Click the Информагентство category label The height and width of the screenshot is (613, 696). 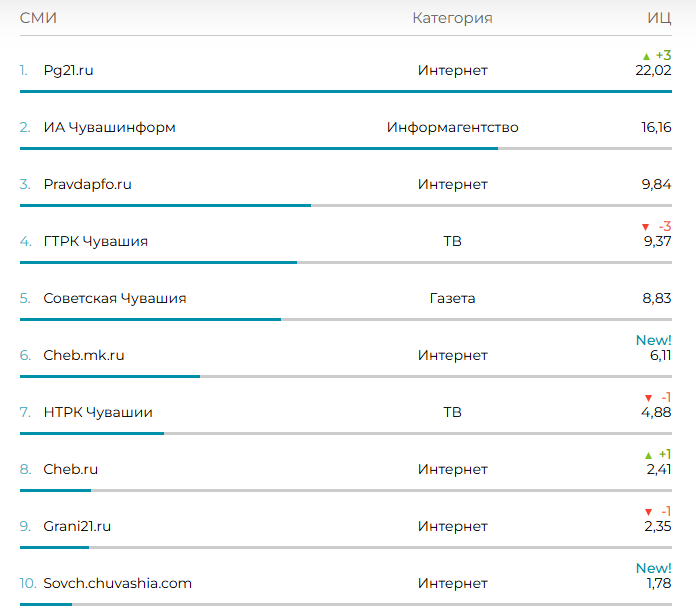tap(452, 127)
